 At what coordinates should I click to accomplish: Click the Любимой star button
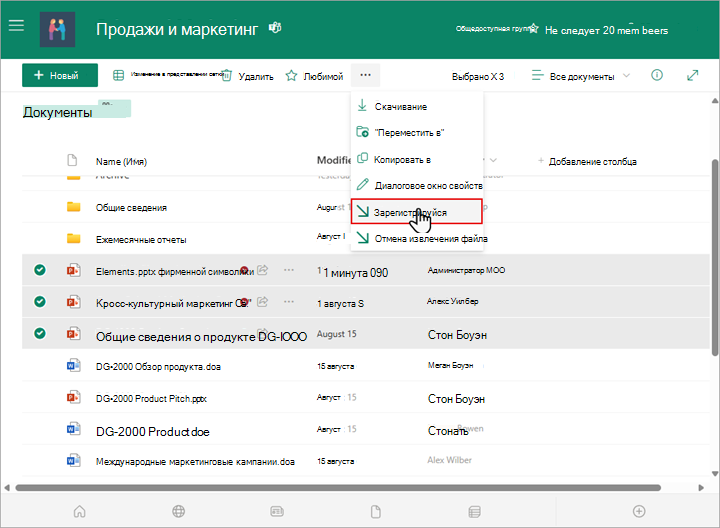314,76
